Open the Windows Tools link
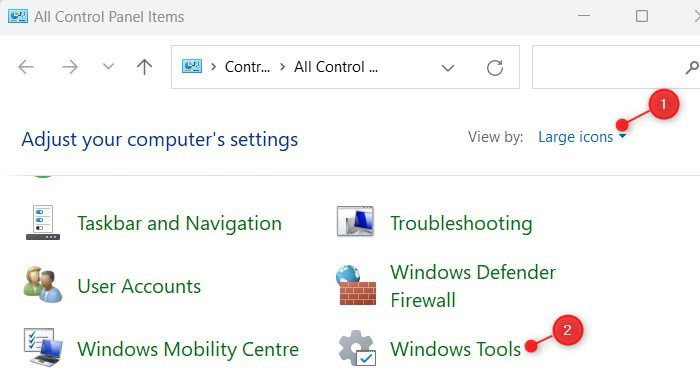This screenshot has width=700, height=391. pyautogui.click(x=455, y=349)
